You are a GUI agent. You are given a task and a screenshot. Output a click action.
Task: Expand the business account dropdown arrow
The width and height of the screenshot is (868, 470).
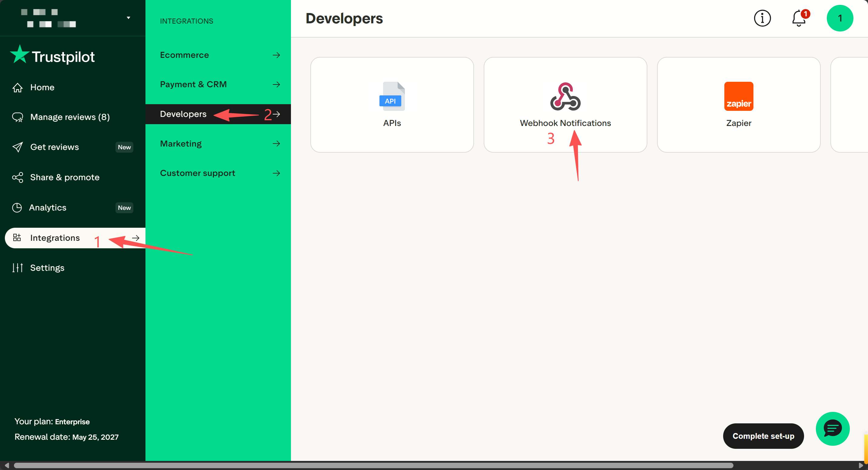(x=129, y=18)
